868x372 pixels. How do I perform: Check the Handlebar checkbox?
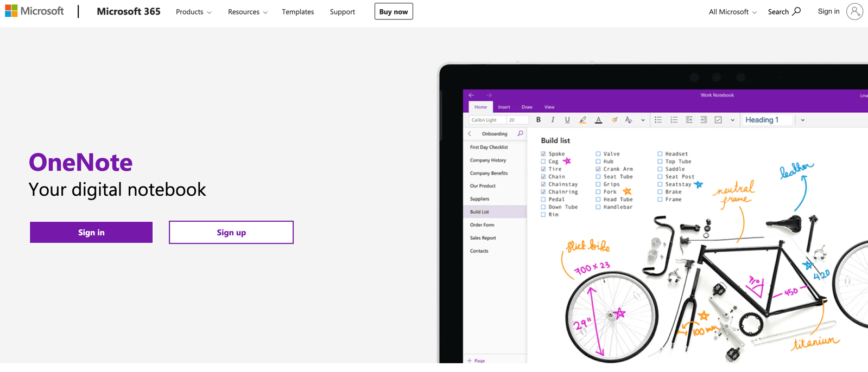click(598, 207)
